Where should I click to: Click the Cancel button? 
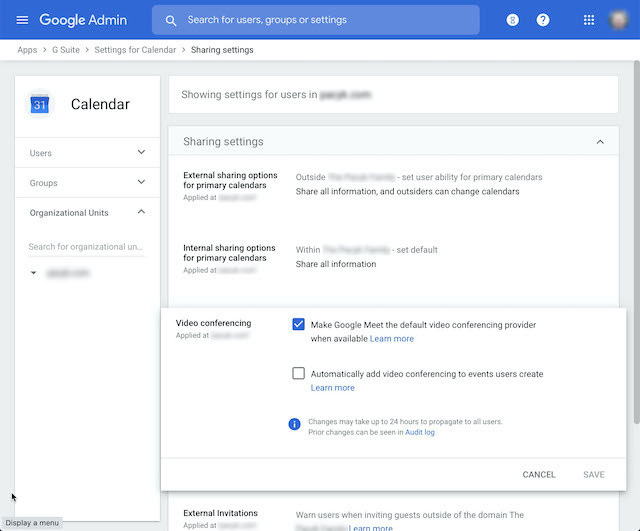click(x=539, y=474)
